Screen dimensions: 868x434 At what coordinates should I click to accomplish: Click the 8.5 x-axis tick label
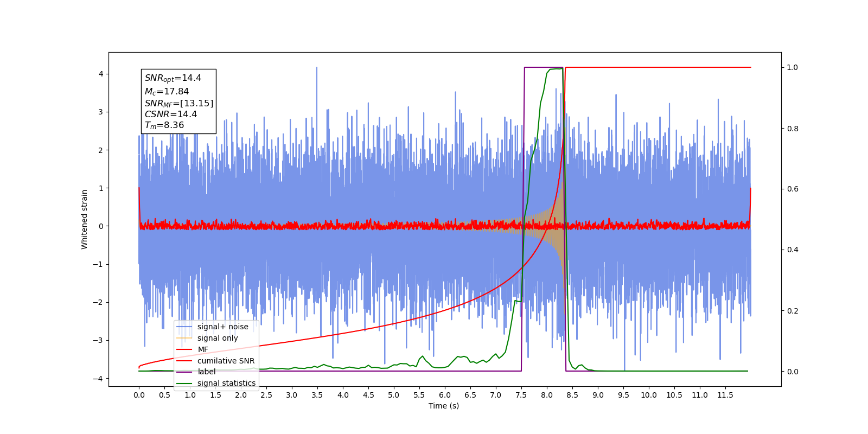(x=572, y=395)
